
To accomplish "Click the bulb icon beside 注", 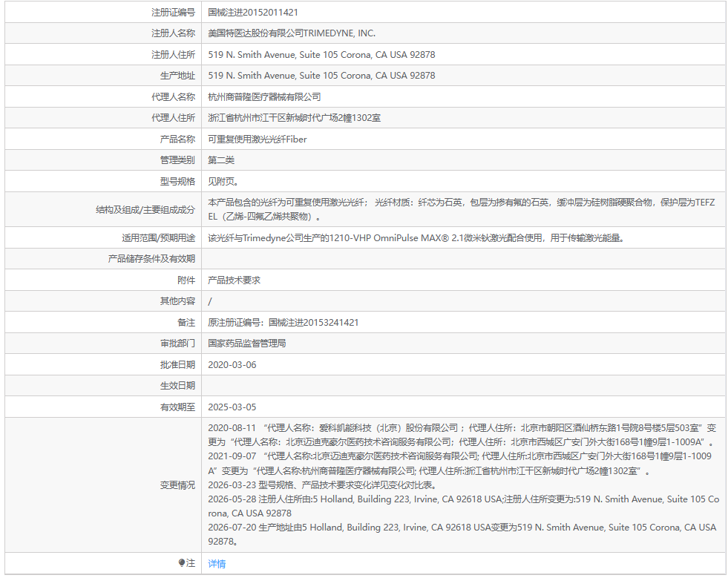I will [x=182, y=563].
